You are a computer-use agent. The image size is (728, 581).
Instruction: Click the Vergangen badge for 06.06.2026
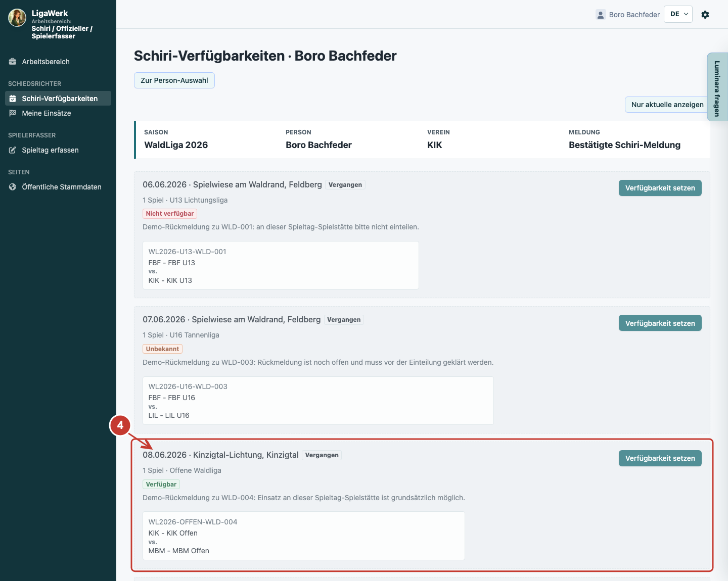(345, 185)
